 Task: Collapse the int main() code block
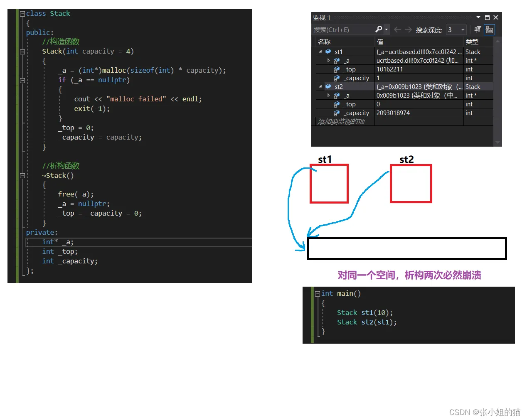318,294
